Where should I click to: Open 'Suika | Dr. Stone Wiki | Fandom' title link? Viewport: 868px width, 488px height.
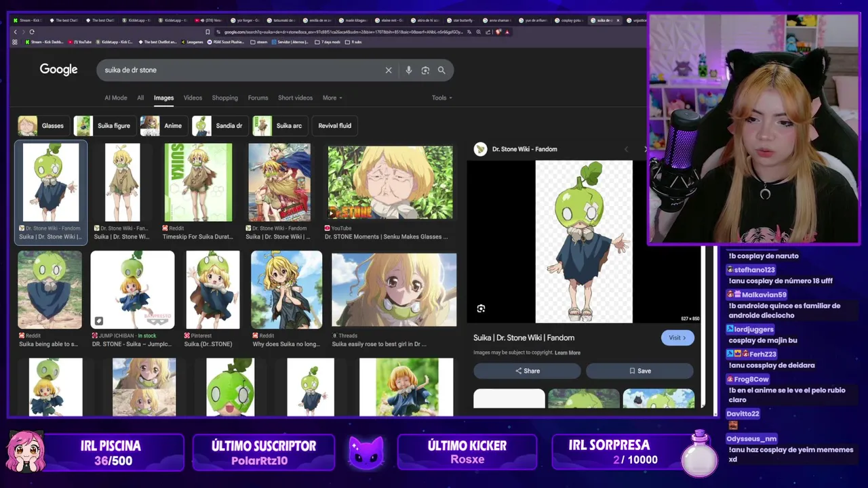pos(524,338)
